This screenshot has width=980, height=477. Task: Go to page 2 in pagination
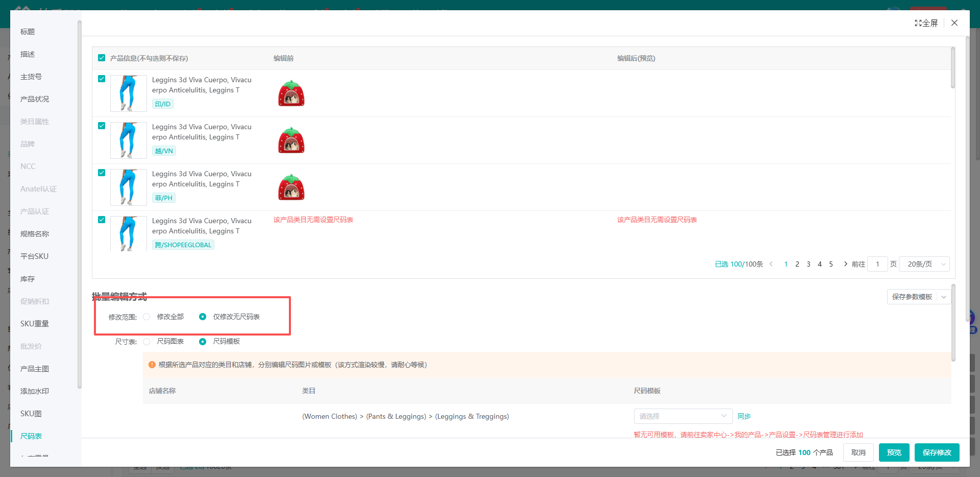[x=797, y=264]
